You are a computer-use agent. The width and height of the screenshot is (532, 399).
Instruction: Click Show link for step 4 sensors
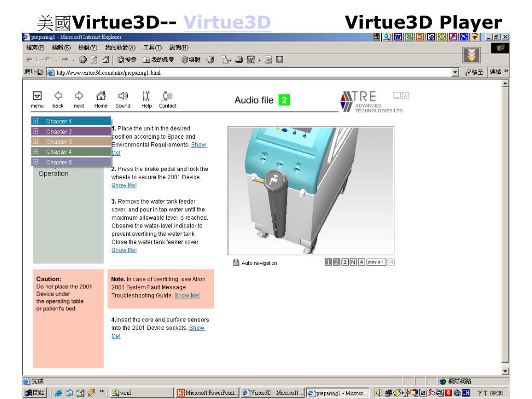tap(197, 328)
